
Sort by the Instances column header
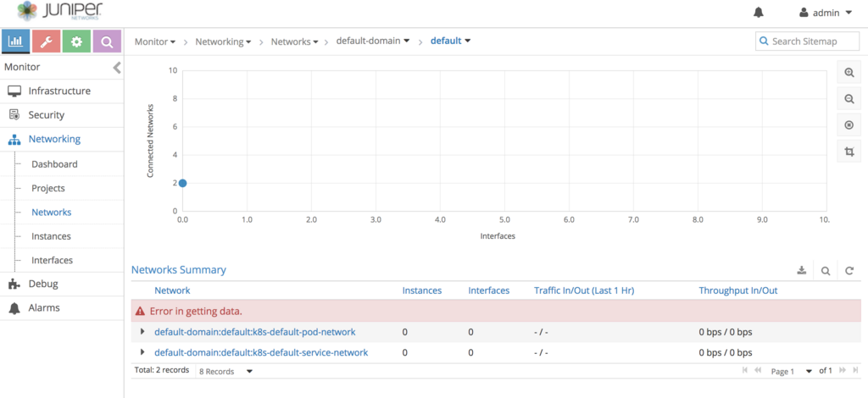422,290
